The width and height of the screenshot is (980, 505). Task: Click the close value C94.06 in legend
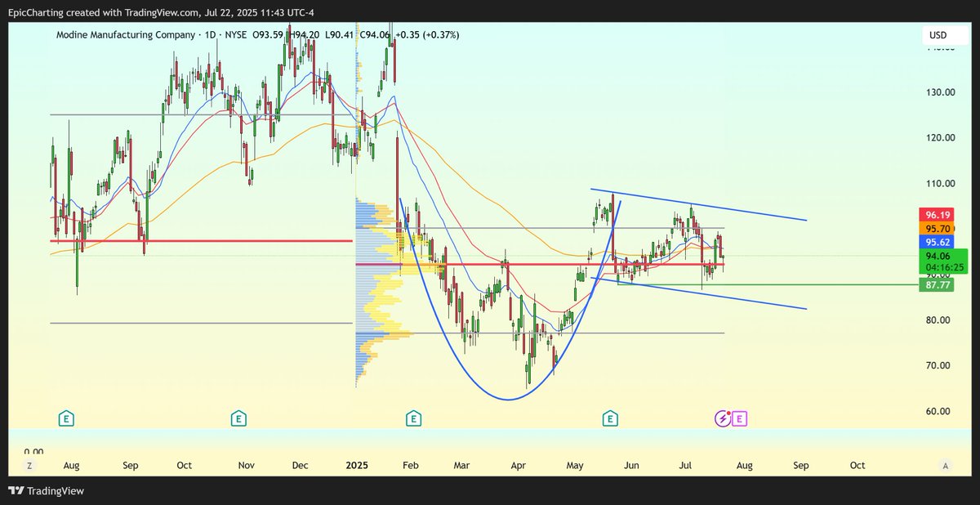click(x=376, y=35)
